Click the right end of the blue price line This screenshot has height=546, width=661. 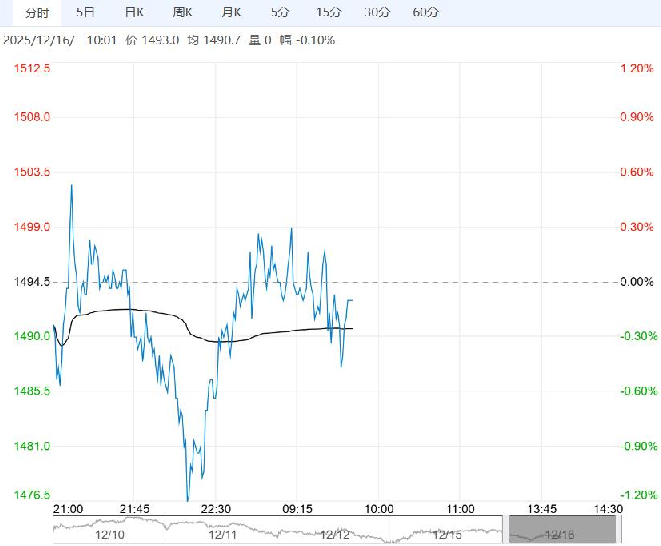click(353, 300)
